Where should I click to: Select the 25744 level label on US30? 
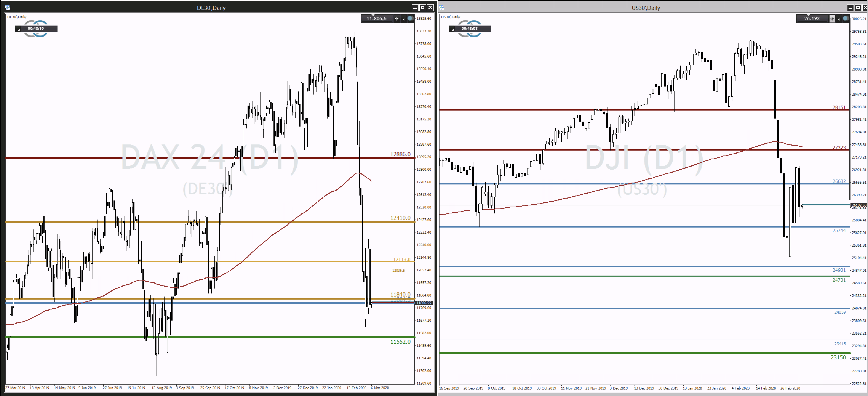pyautogui.click(x=839, y=230)
